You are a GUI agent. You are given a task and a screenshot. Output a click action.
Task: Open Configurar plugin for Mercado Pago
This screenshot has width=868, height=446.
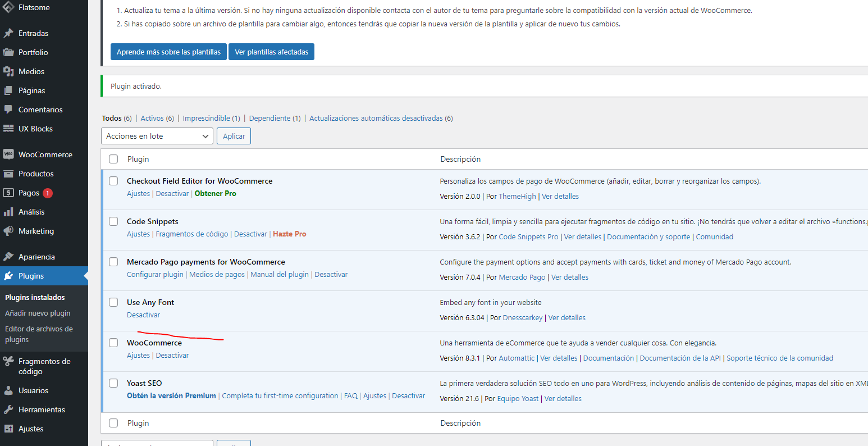(x=155, y=275)
